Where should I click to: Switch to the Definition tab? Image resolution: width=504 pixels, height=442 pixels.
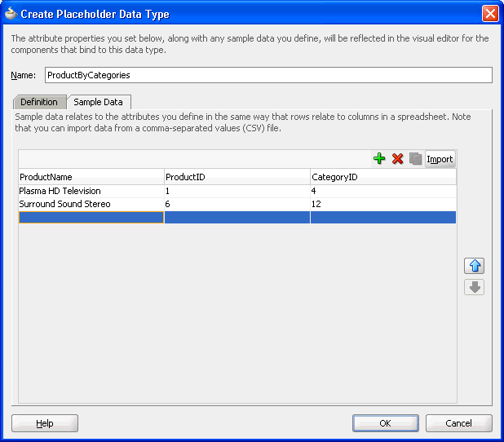[x=39, y=102]
